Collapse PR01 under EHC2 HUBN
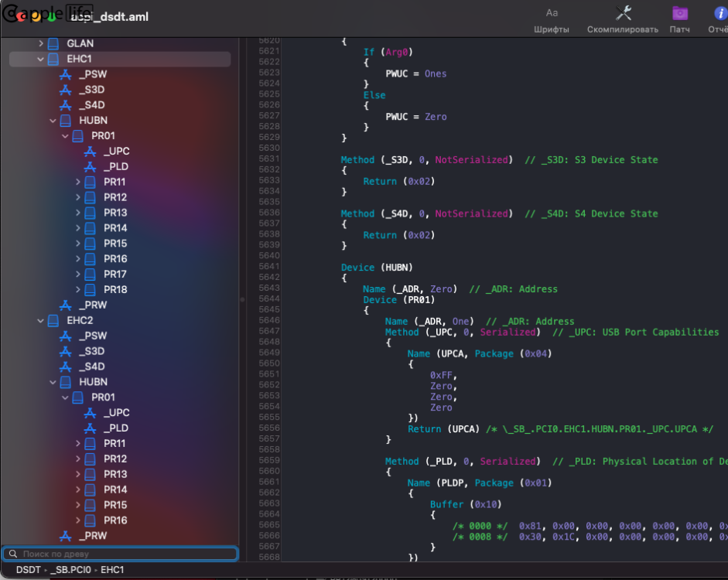Viewport: 728px width, 580px height. [65, 397]
